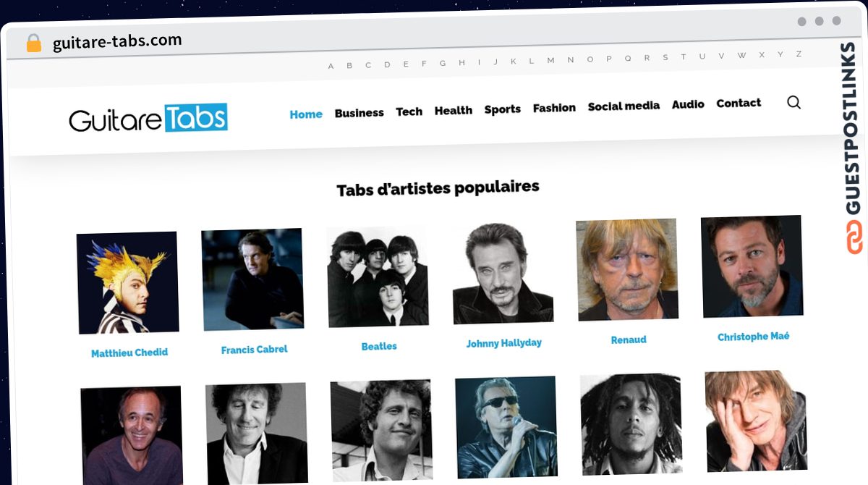Select letter A in alphabet index

pyautogui.click(x=331, y=66)
